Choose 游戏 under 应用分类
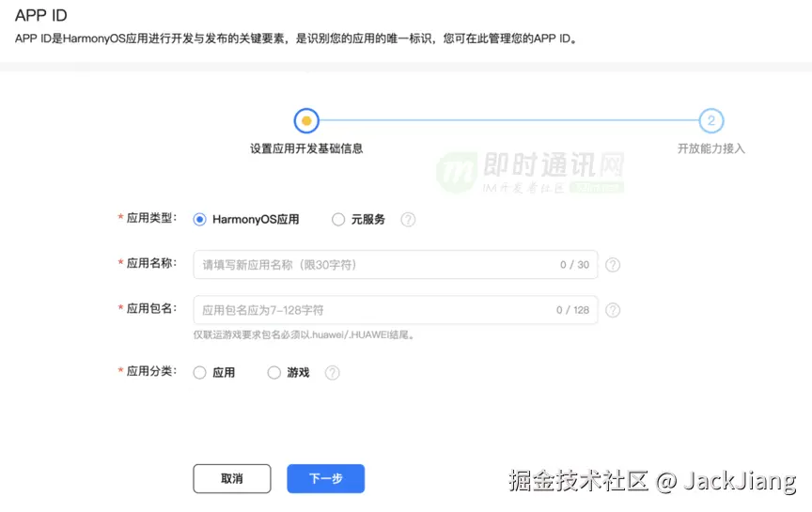The width and height of the screenshot is (812, 512). pos(273,373)
